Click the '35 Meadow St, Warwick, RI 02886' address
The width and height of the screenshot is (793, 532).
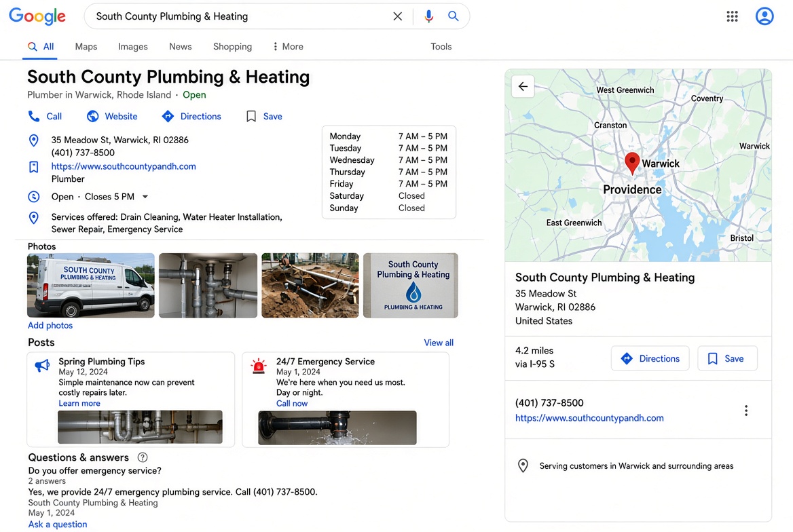point(120,140)
